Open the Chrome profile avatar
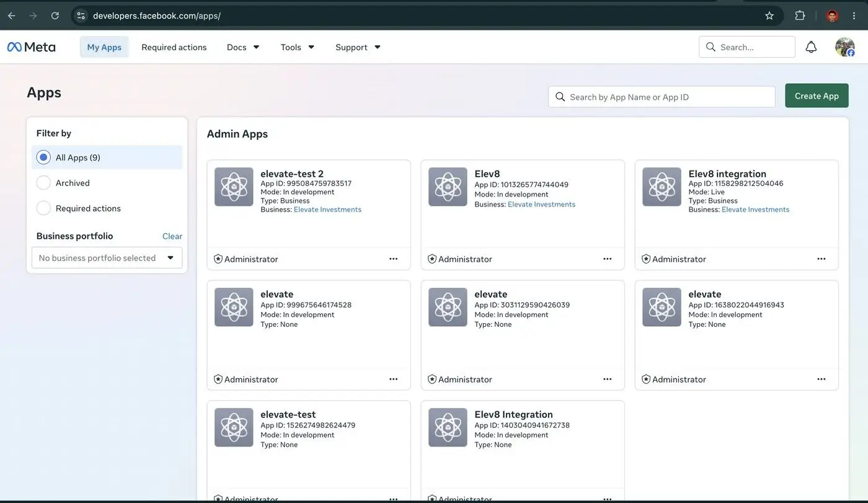Screen dimensions: 868x503 point(833,16)
